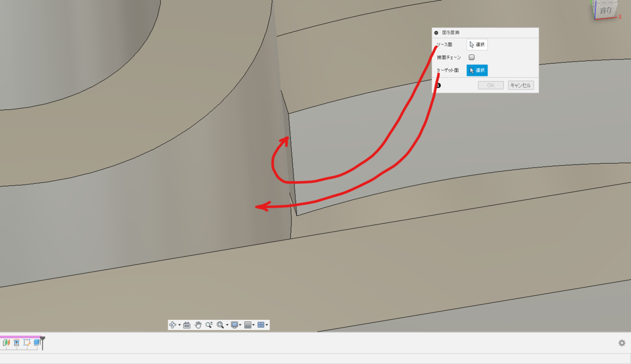The height and width of the screenshot is (364, 631).
Task: Expand the Display Settings dropdown arrow
Action: point(240,325)
